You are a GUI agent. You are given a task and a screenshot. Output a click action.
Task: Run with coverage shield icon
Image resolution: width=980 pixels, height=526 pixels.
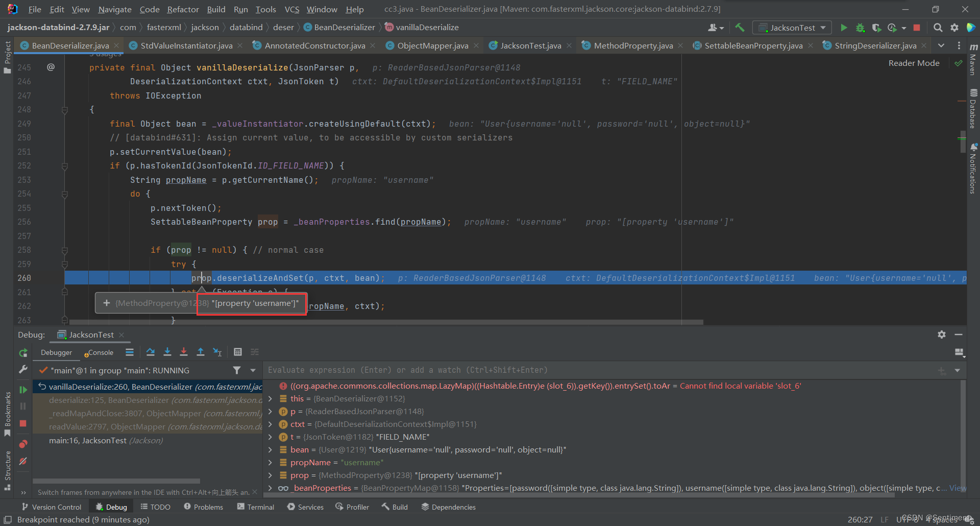tap(876, 28)
